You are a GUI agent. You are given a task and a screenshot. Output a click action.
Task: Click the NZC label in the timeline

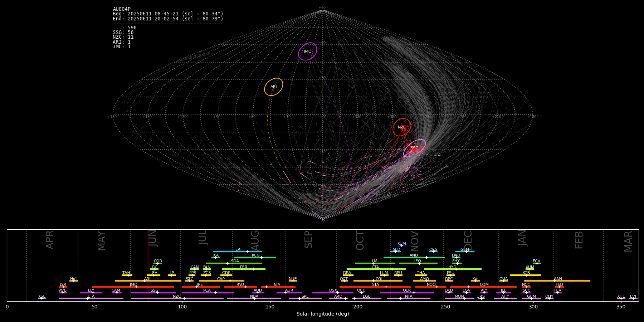pos(177,297)
